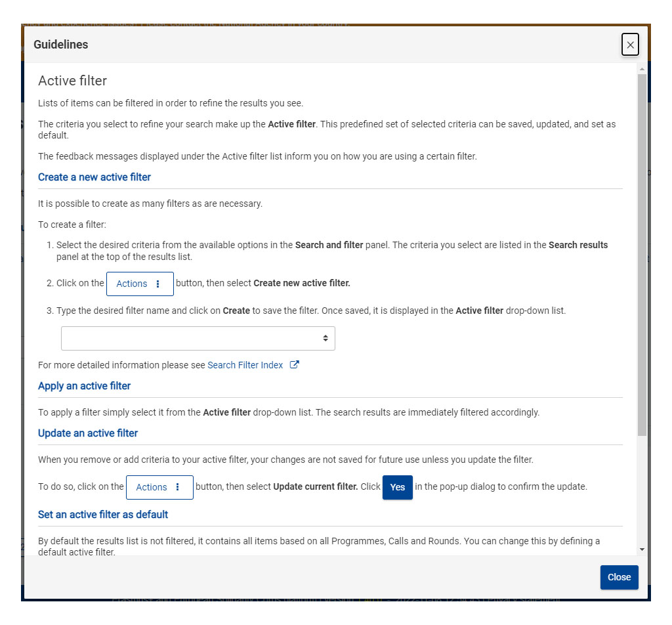This screenshot has width=672, height=625.
Task: Click the external link icon beside Search Filter Index
Action: 295,365
